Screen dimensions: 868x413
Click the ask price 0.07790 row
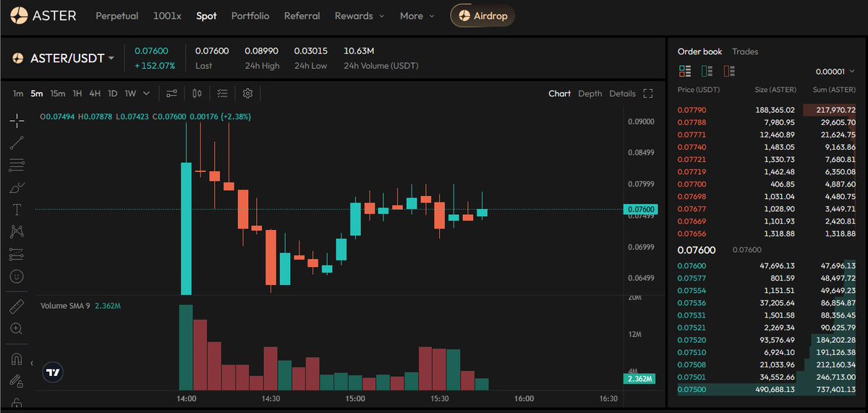click(x=766, y=110)
